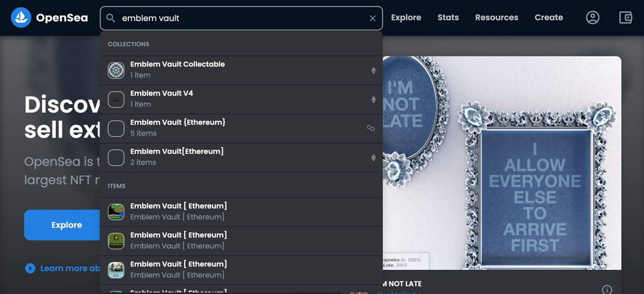Open the third item thumbnail under ITEMS
Image resolution: width=644 pixels, height=294 pixels.
coord(116,270)
